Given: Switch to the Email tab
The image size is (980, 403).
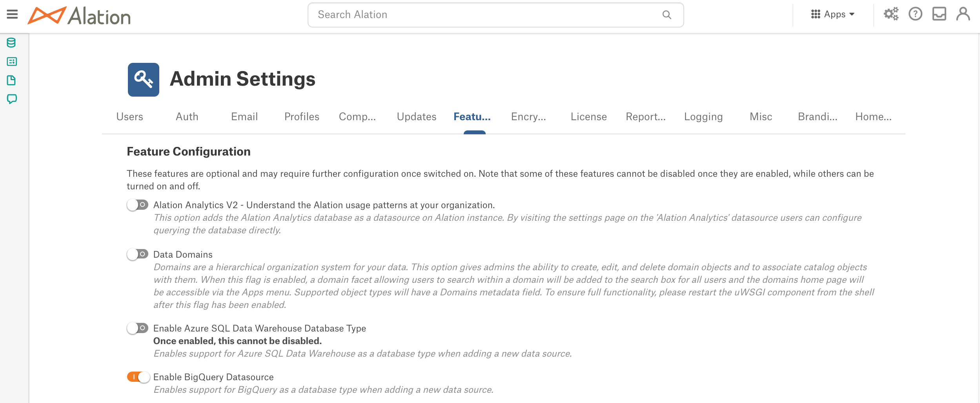Looking at the screenshot, I should (244, 117).
